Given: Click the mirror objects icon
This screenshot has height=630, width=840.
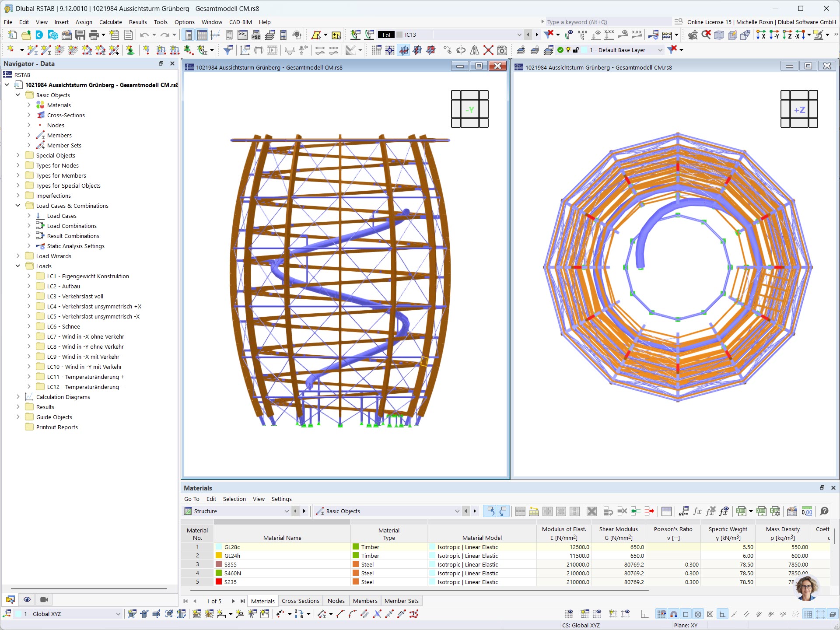Looking at the screenshot, I should click(475, 50).
